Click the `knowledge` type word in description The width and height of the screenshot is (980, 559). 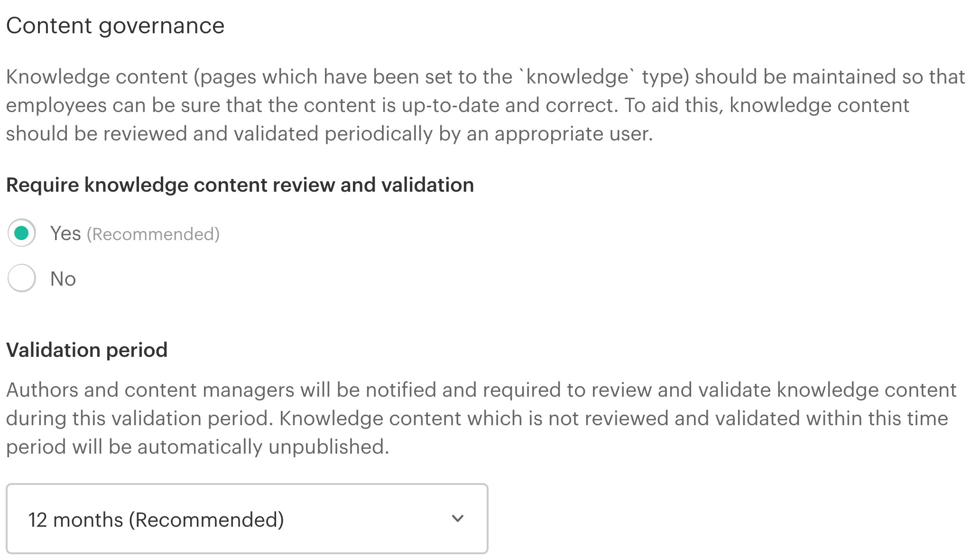[578, 77]
